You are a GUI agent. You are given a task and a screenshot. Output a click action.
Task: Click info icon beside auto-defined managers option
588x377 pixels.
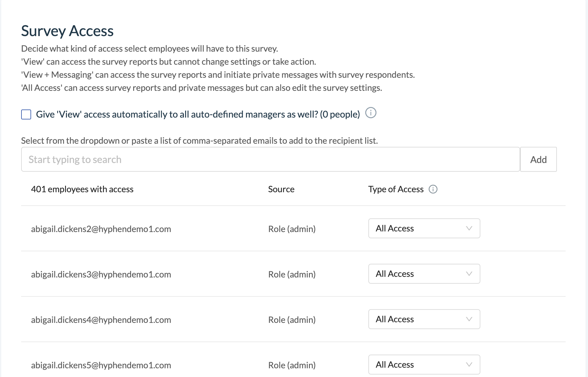[371, 113]
